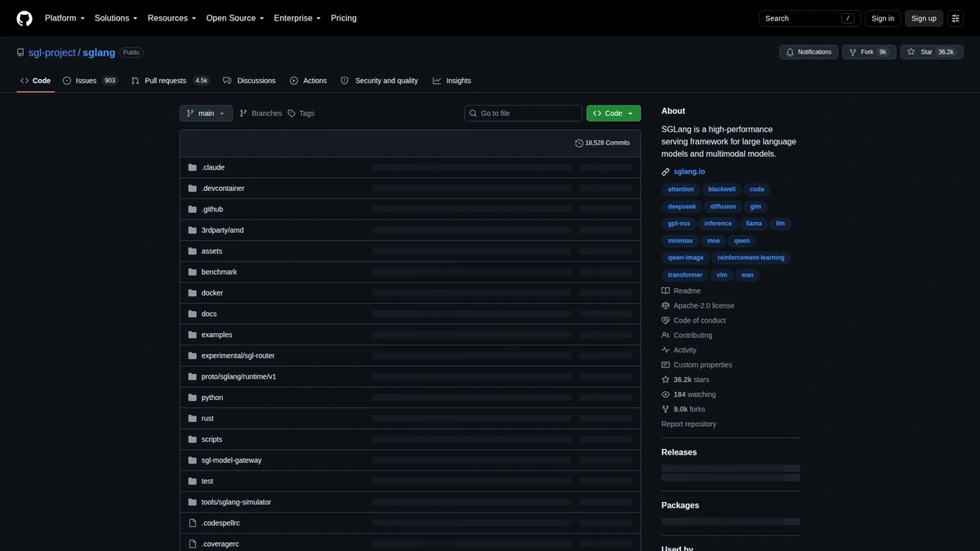Image resolution: width=980 pixels, height=551 pixels.
Task: Click the .codespellrc file icon
Action: click(x=193, y=523)
